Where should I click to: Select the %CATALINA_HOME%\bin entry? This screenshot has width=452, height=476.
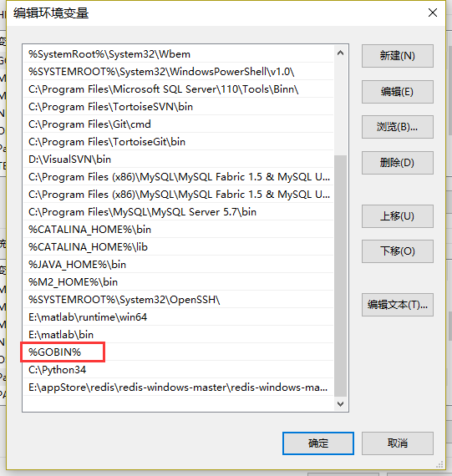point(178,230)
